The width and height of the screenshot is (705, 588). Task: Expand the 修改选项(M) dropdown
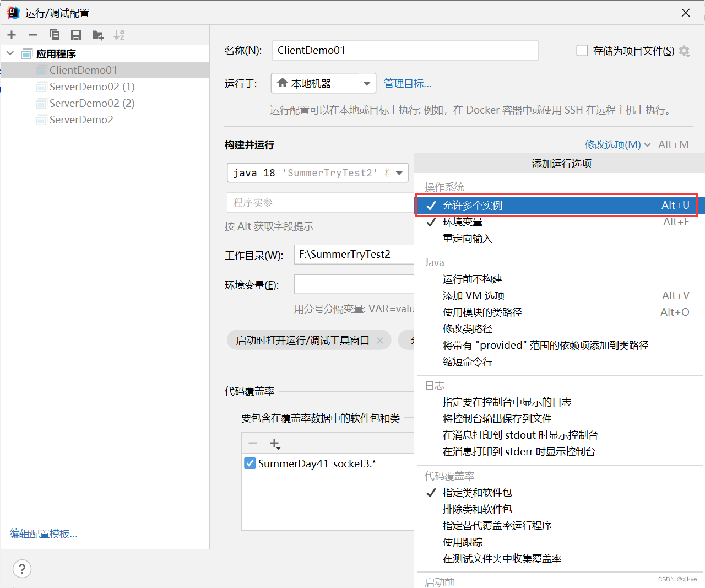[x=617, y=144]
